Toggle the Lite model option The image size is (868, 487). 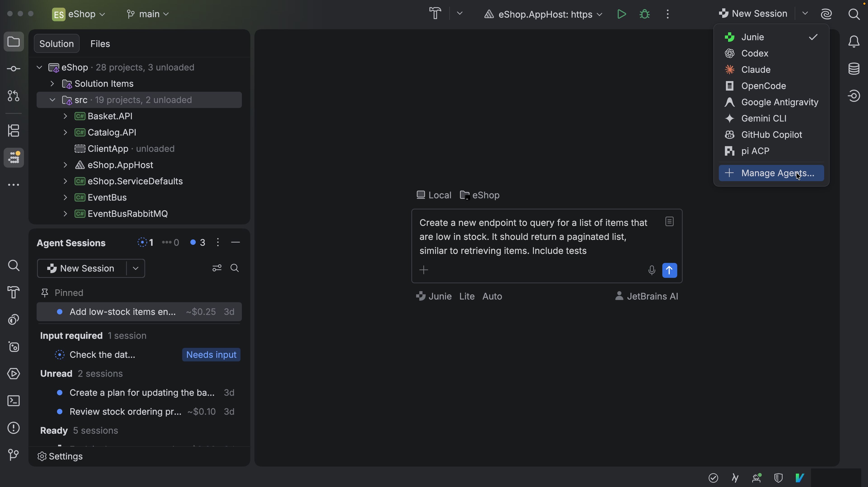pyautogui.click(x=467, y=296)
